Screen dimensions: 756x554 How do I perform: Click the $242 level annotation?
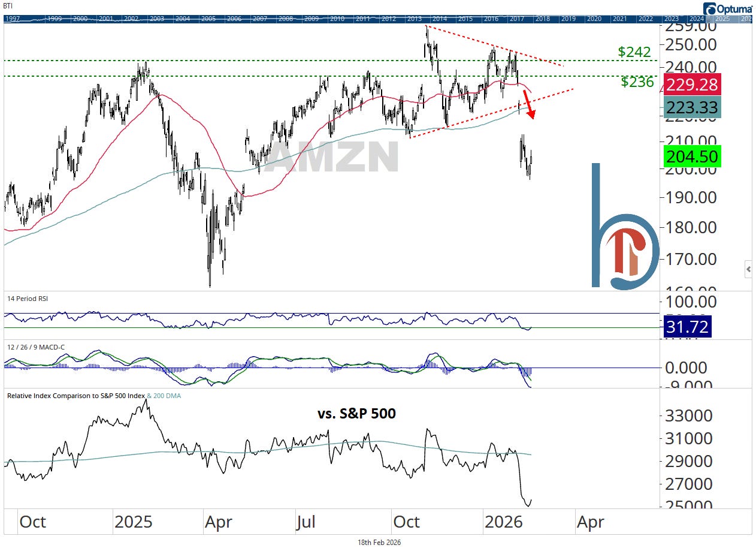(x=634, y=52)
